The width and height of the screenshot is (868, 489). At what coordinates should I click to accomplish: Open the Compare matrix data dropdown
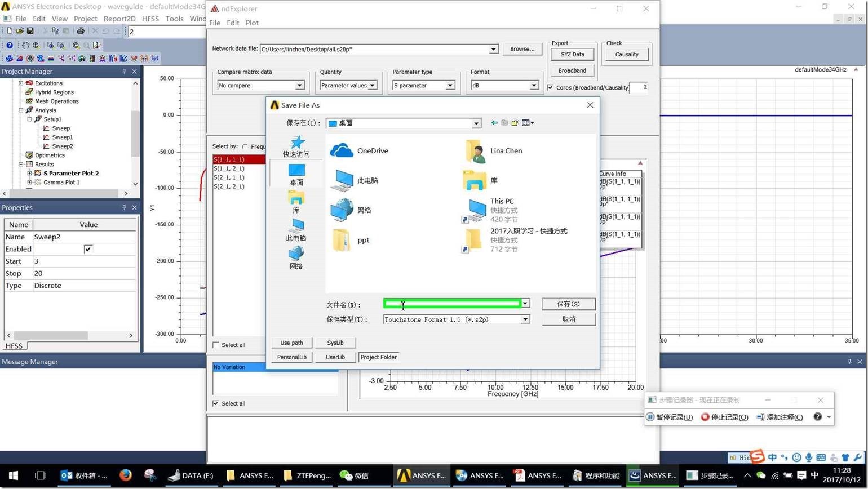(x=300, y=86)
